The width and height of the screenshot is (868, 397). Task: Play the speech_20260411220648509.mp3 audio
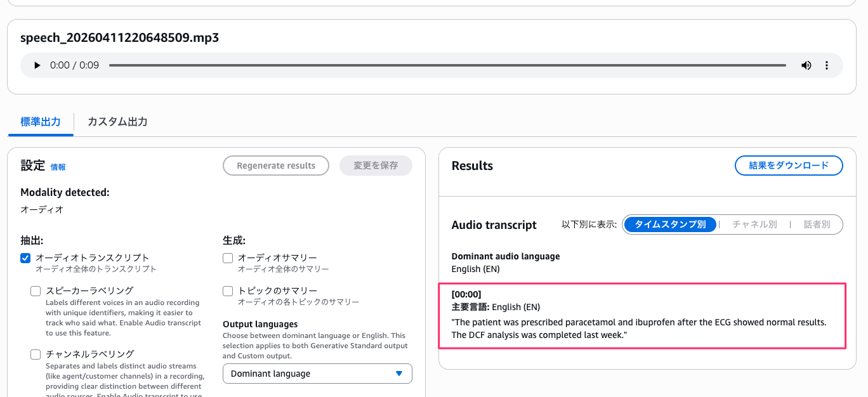coord(36,65)
